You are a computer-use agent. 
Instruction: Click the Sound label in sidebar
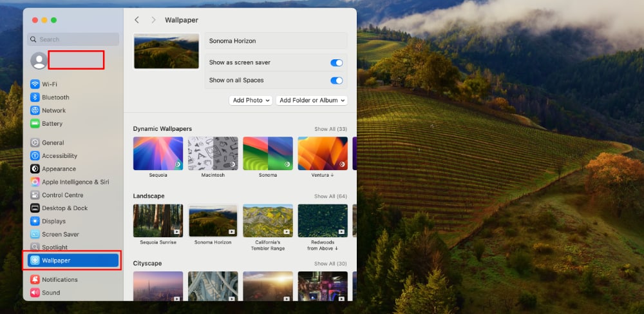coord(51,293)
